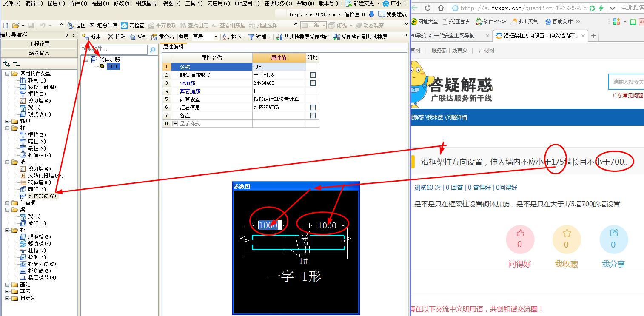Open the 百度文库 bookmark
This screenshot has width=644, height=316.
(x=559, y=21)
